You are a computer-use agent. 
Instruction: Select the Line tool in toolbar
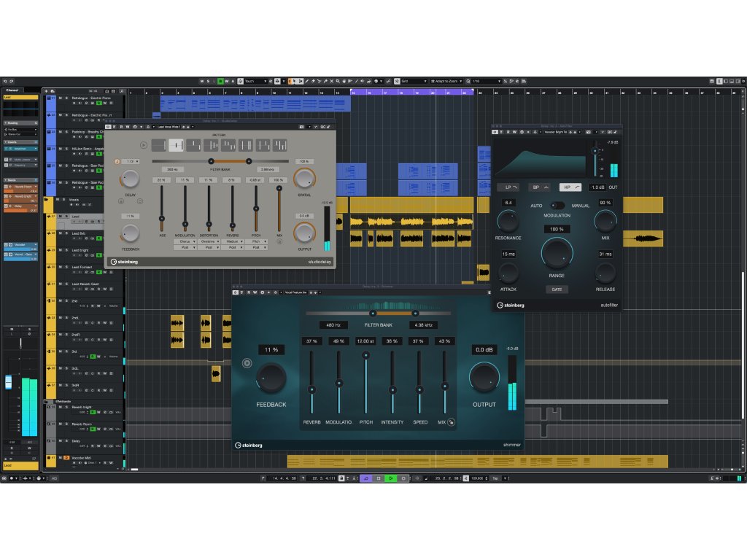pyautogui.click(x=356, y=81)
